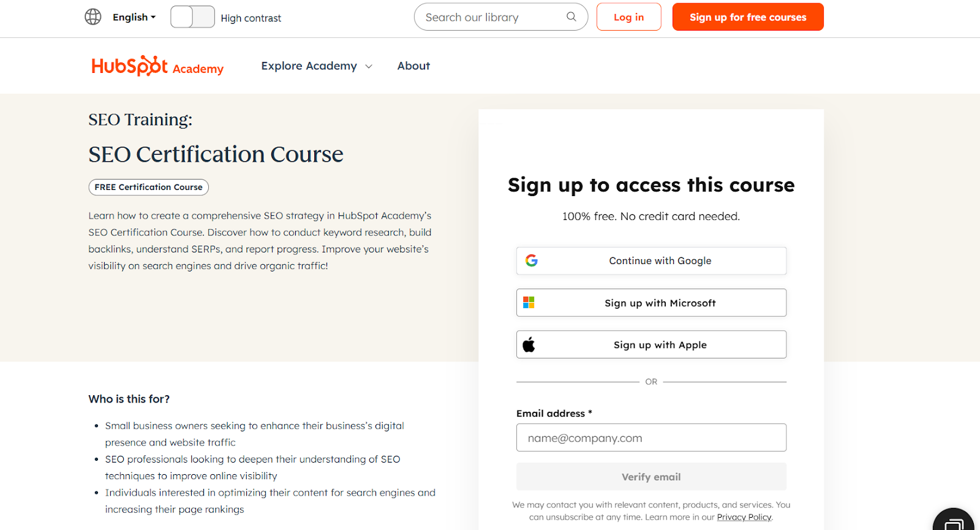Toggle the High contrast switch
This screenshot has width=980, height=530.
pyautogui.click(x=192, y=17)
